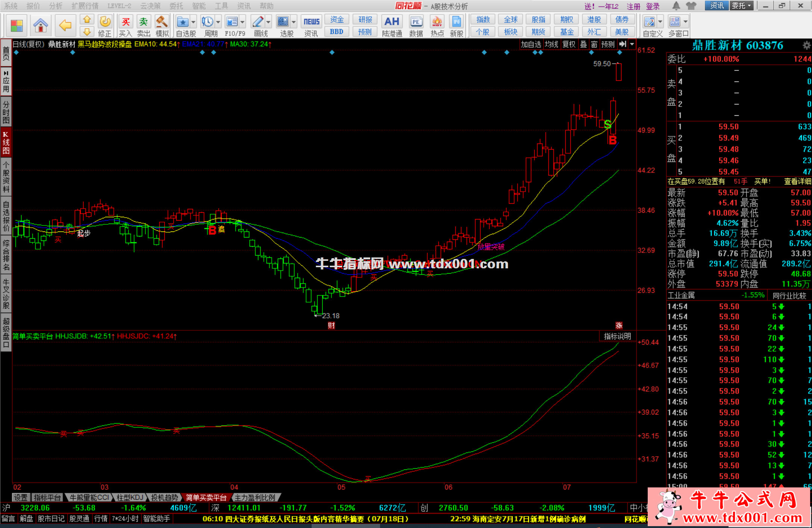Click the 加自选 add to watchlist button
The image size is (812, 528).
[531, 44]
